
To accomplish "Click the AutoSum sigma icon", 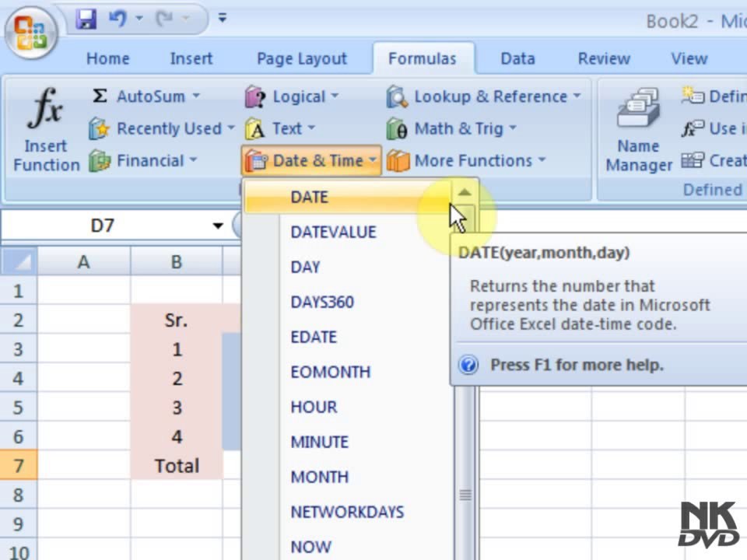I will (x=100, y=96).
